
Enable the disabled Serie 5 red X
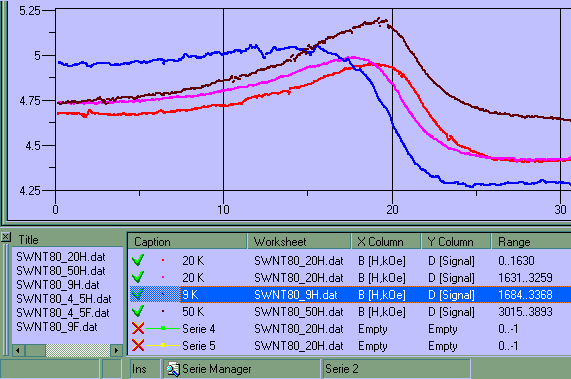138,345
